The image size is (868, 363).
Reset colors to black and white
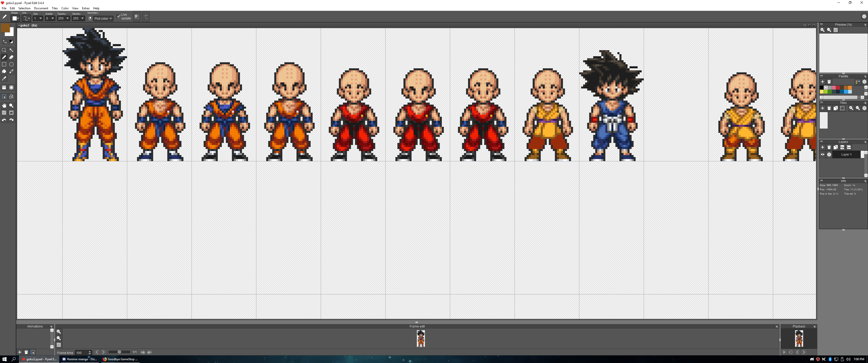click(11, 41)
